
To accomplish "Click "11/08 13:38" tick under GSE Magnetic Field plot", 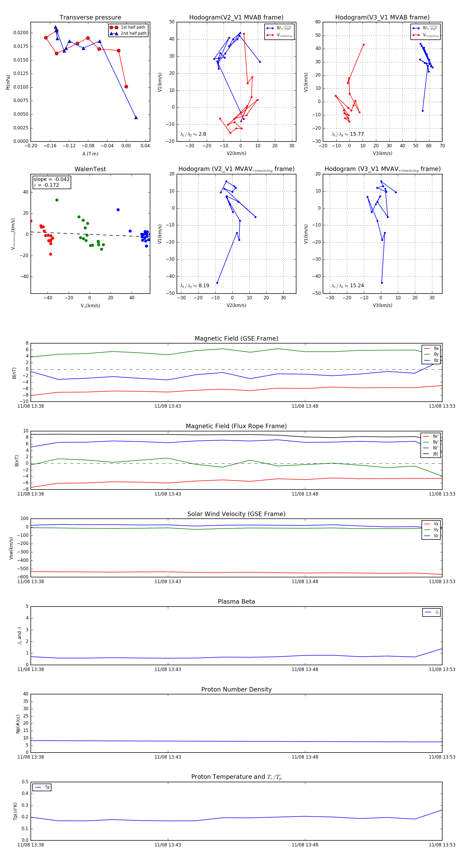I will (31, 406).
